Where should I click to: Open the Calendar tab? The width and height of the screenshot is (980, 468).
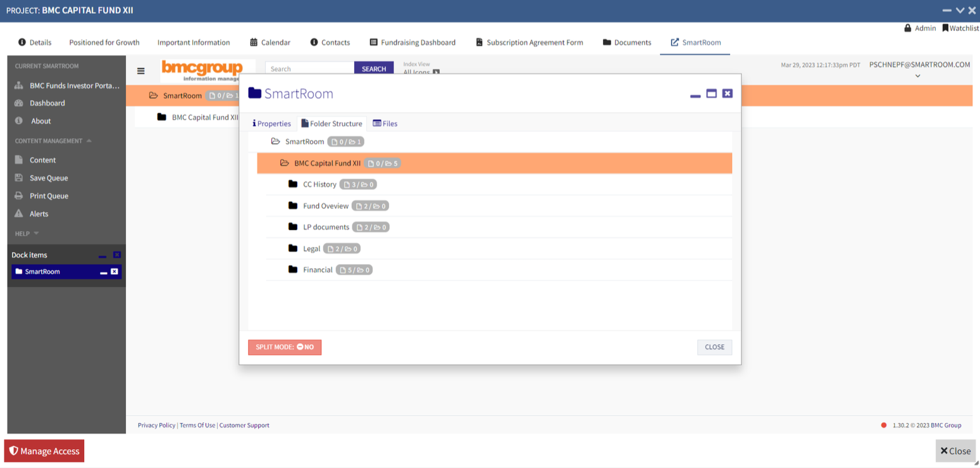point(270,42)
